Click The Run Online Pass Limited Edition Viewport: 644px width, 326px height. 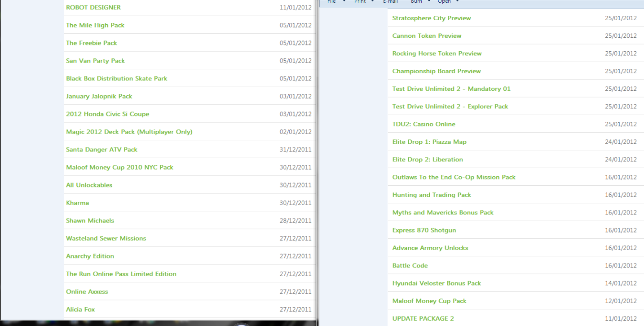[121, 274]
